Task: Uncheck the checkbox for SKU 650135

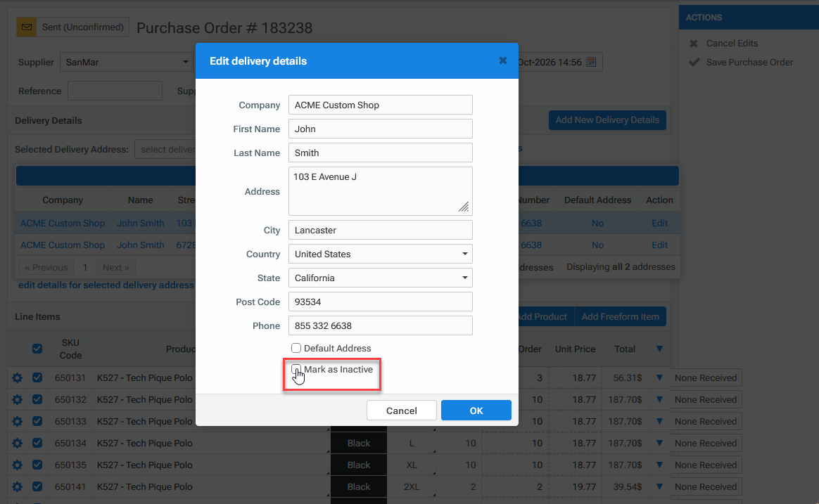Action: (37, 465)
